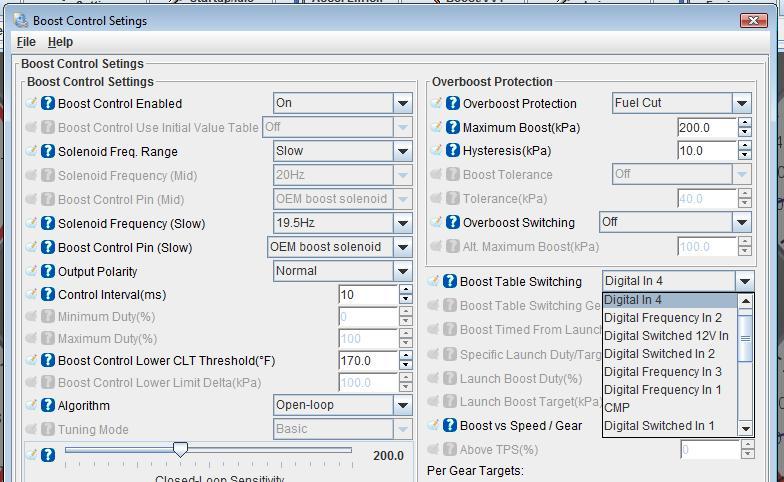The height and width of the screenshot is (482, 784).
Task: Click help icon for Solenoid Freq. Range
Action: [x=48, y=151]
